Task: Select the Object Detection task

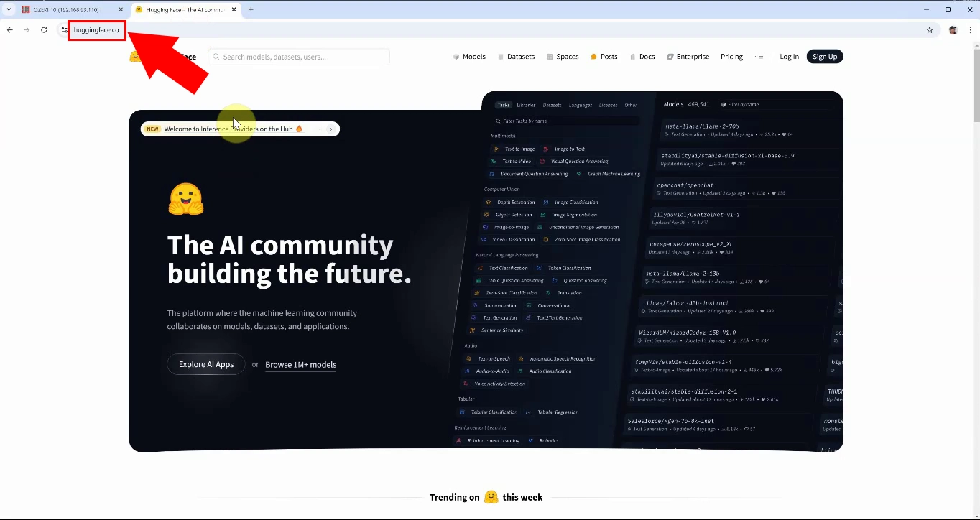Action: click(x=507, y=215)
